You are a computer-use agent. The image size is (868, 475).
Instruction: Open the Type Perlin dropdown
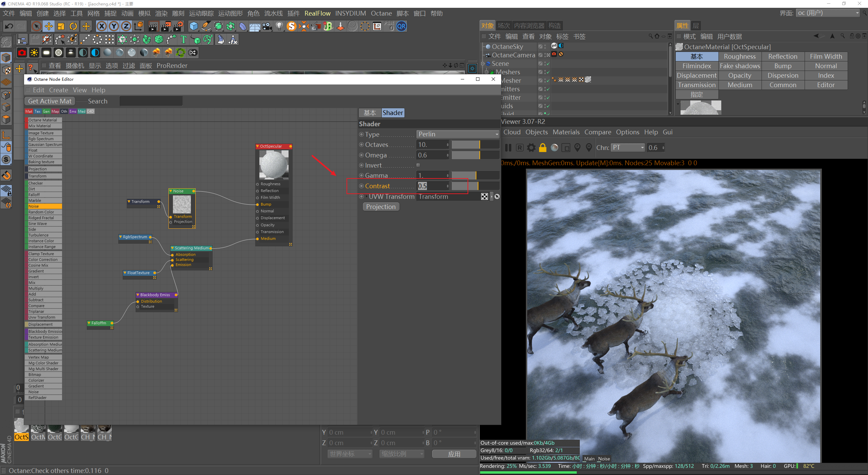click(x=457, y=134)
